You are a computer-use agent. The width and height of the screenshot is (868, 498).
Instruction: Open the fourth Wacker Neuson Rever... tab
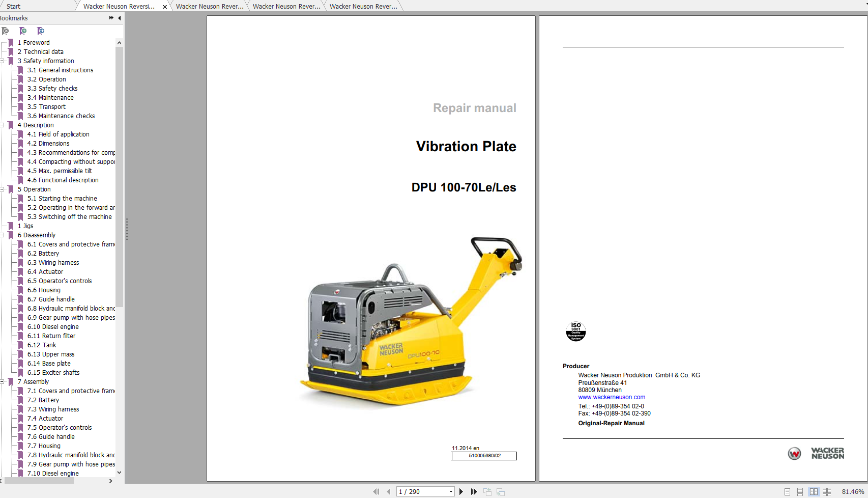[363, 6]
